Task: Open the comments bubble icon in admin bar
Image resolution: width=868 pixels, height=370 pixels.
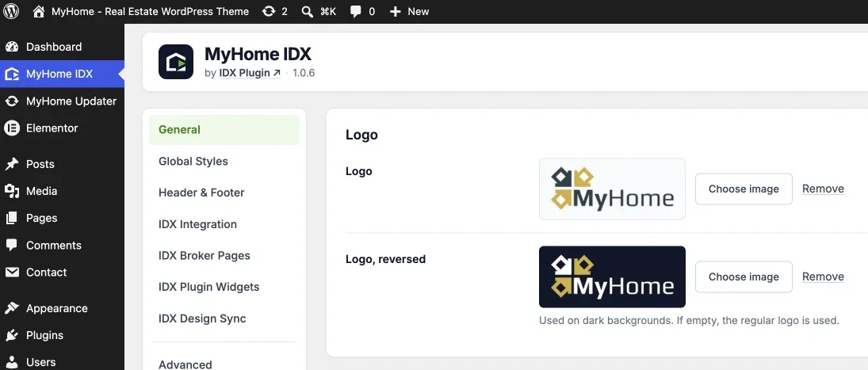Action: click(356, 12)
